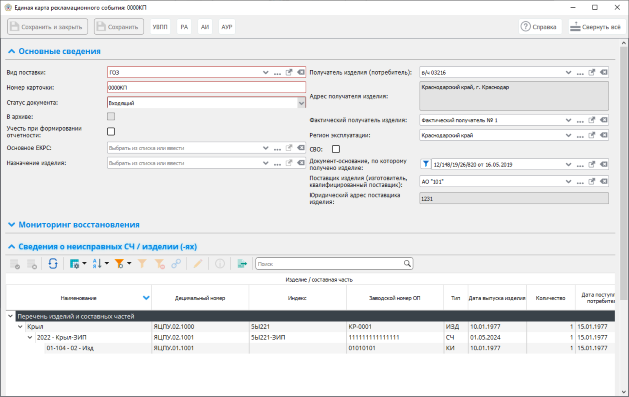629x397 pixels.
Task: Clear the Регион эксплуатации field
Action: pyautogui.click(x=603, y=135)
